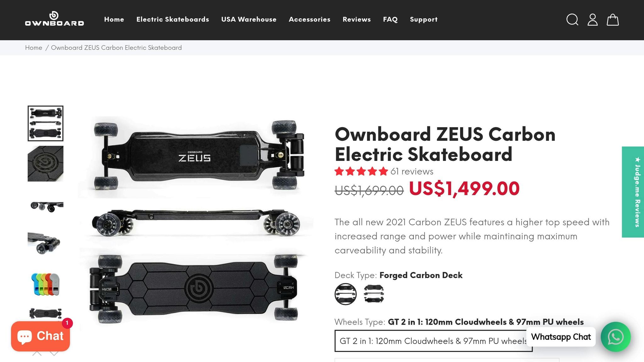Open the shopping cart icon
Screen dimensions: 644x362
coord(613,20)
